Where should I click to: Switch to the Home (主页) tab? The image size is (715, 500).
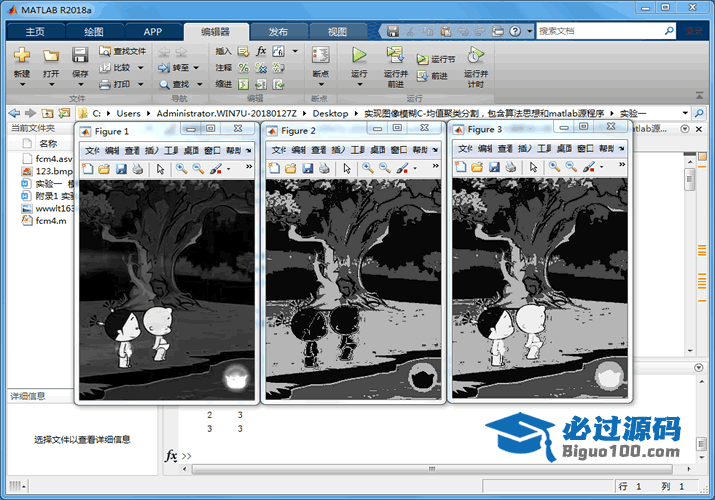pyautogui.click(x=35, y=31)
